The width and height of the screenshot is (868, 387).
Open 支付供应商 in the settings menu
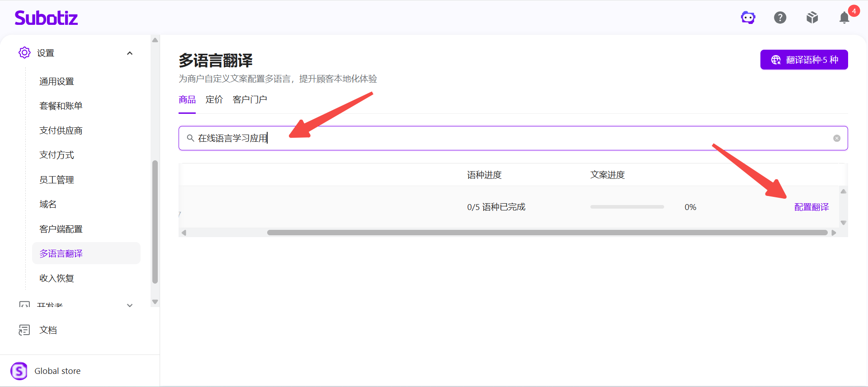(61, 131)
